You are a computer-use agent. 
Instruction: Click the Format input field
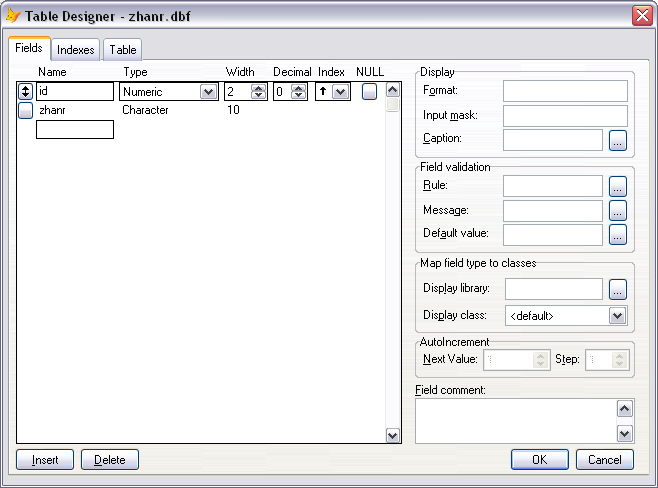tap(565, 91)
